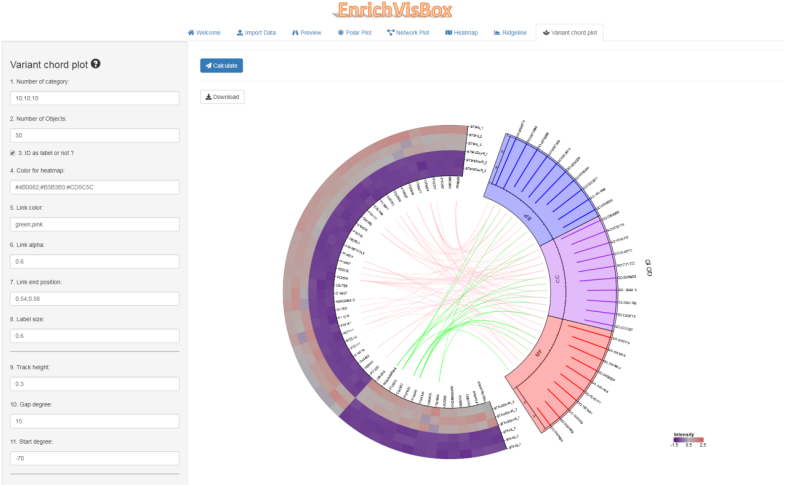The image size is (788, 485).
Task: Edit the Start degree field
Action: tap(94, 458)
